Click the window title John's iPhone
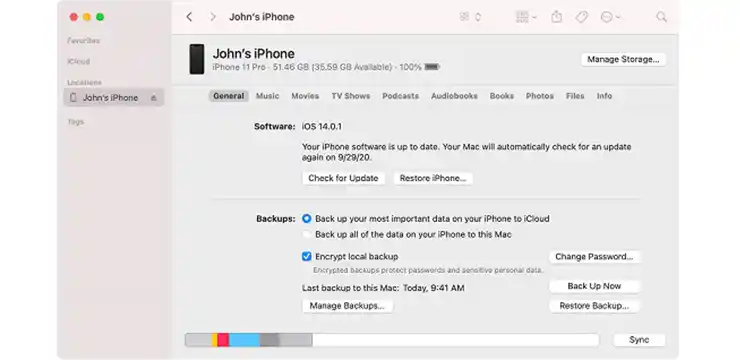The image size is (740, 360). 261,17
